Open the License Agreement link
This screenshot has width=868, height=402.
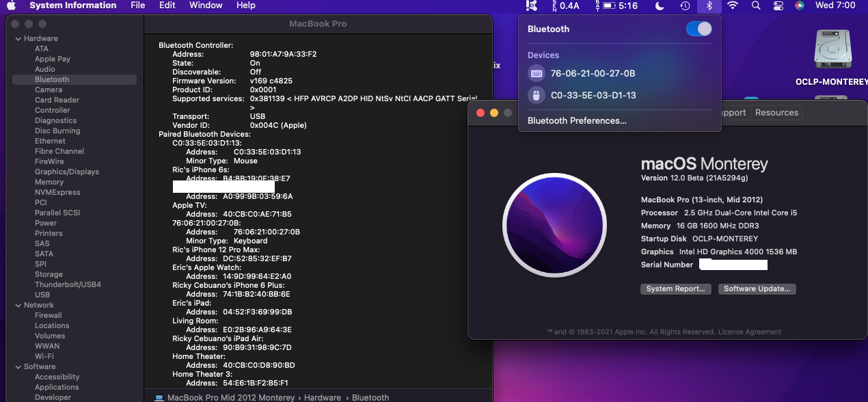point(750,332)
